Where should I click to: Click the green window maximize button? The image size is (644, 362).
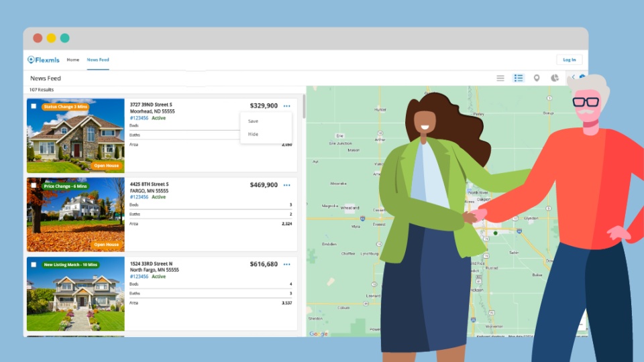point(65,38)
